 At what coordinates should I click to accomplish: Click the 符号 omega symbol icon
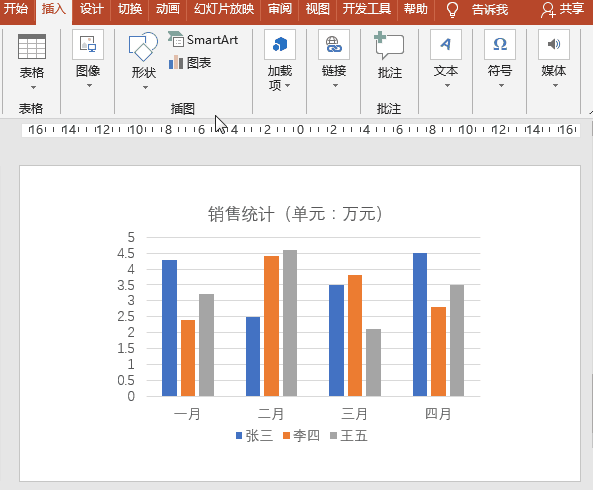[x=500, y=45]
